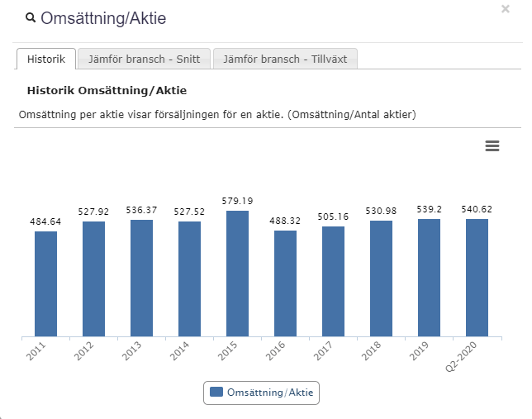Open the Jämför bransch - Snitt tab

click(x=145, y=60)
